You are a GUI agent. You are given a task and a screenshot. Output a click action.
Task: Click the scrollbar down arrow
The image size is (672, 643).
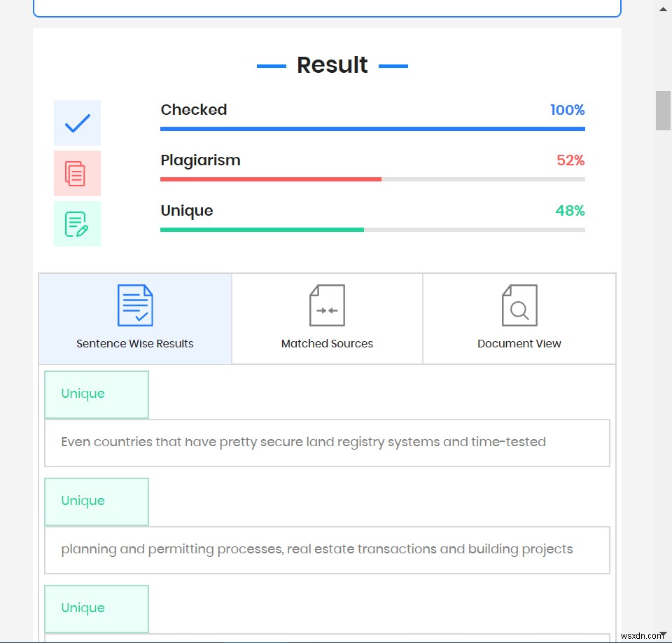click(663, 635)
